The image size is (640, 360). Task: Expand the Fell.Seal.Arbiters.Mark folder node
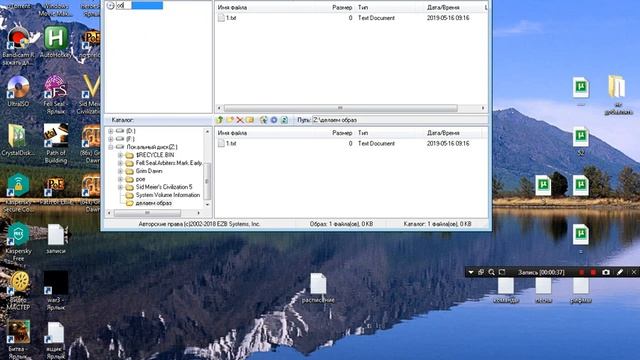point(120,163)
